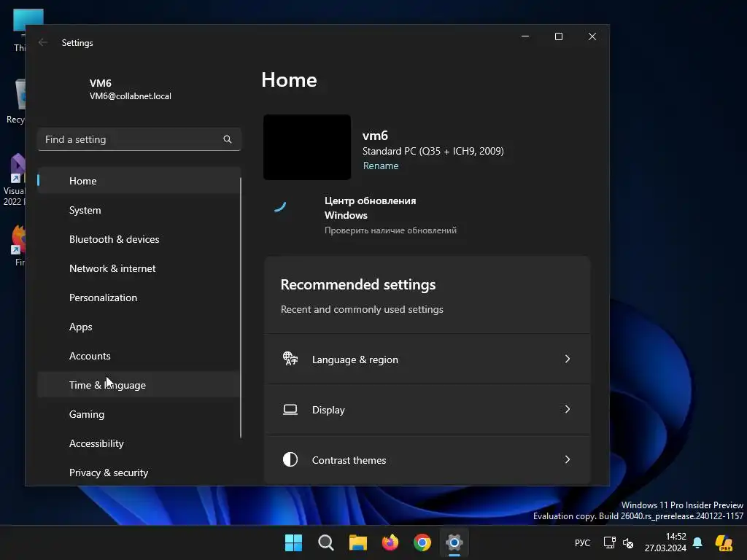Open the Language & region icon
This screenshot has height=560, width=747.
(290, 359)
